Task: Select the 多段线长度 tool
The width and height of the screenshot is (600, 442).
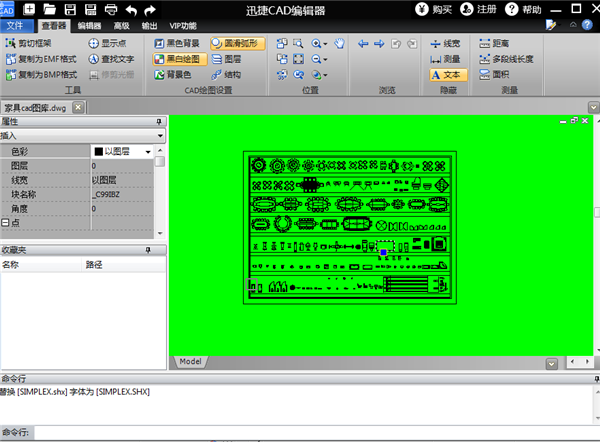Action: click(506, 59)
